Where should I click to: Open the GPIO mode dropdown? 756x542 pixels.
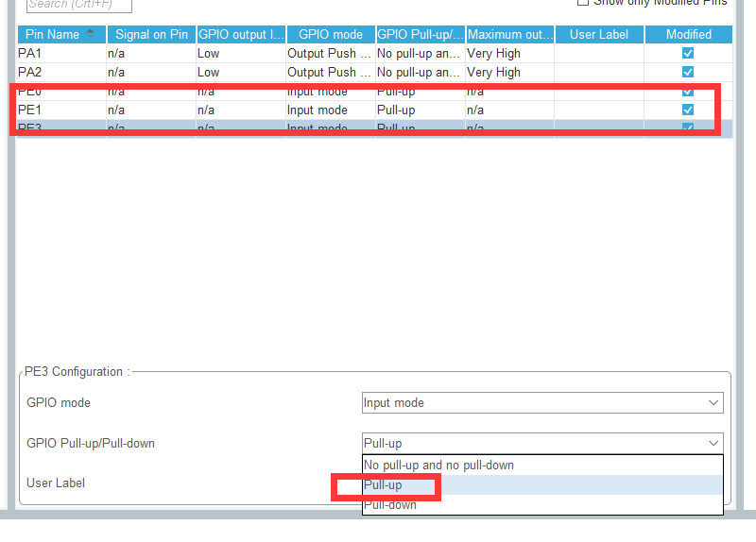click(x=542, y=403)
